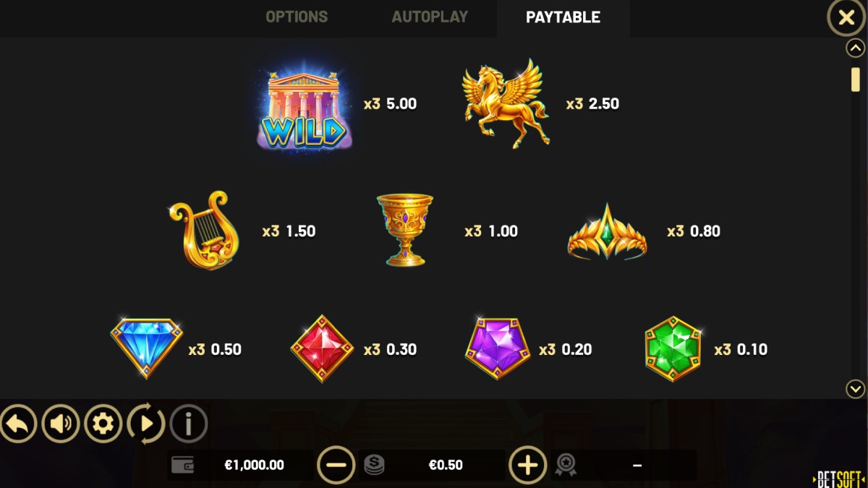Click the scroll up chevron
868x488 pixels.
[855, 48]
